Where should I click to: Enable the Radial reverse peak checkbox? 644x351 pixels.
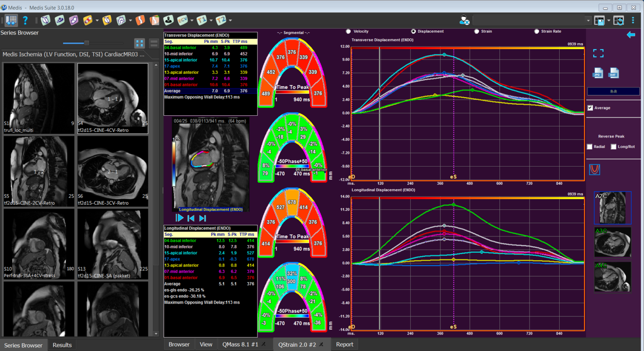[590, 147]
